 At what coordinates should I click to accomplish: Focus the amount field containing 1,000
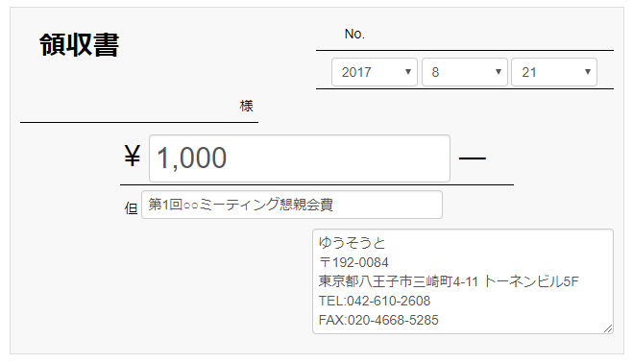[x=300, y=158]
